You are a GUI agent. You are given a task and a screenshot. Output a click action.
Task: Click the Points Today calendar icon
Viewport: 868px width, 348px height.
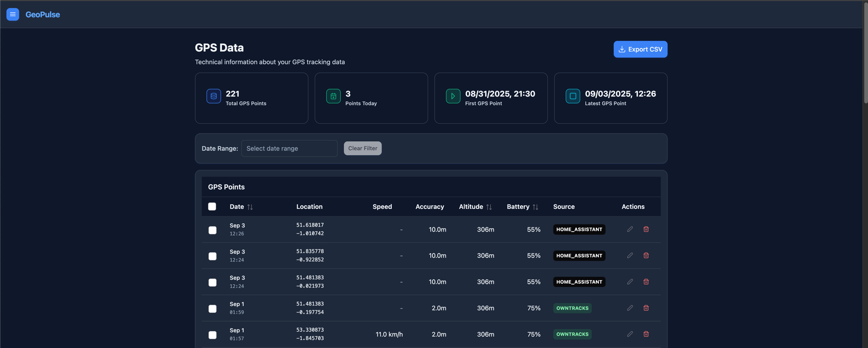click(333, 96)
